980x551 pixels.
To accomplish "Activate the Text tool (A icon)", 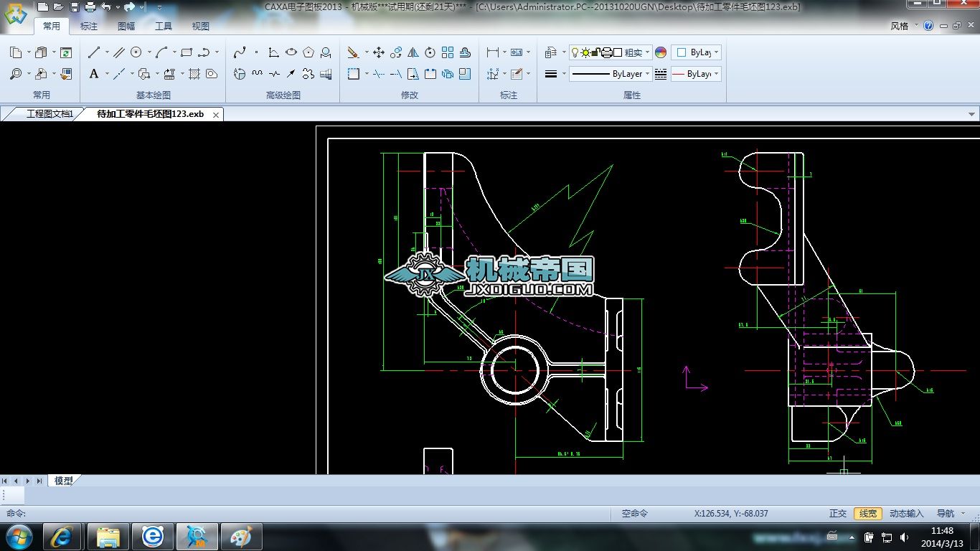I will pos(94,74).
